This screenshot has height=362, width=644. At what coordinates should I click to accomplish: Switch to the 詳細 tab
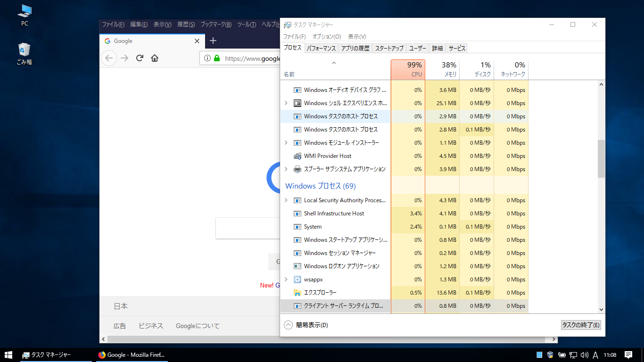[x=438, y=48]
